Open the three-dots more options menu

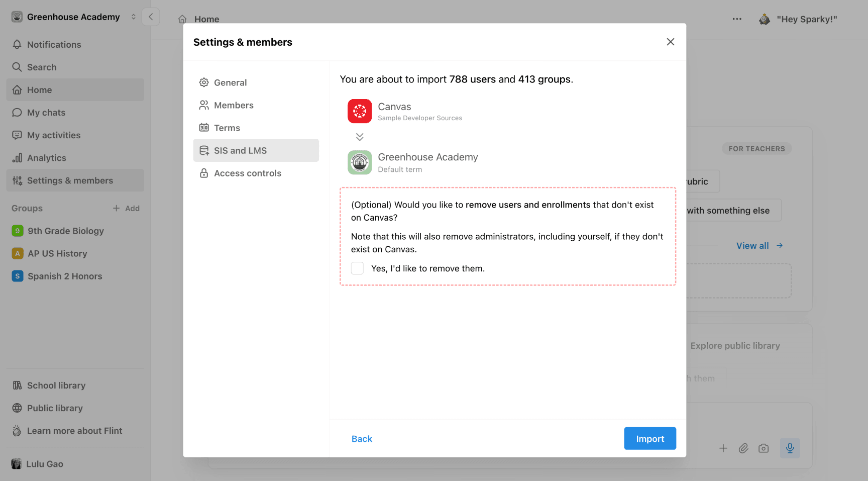tap(737, 19)
